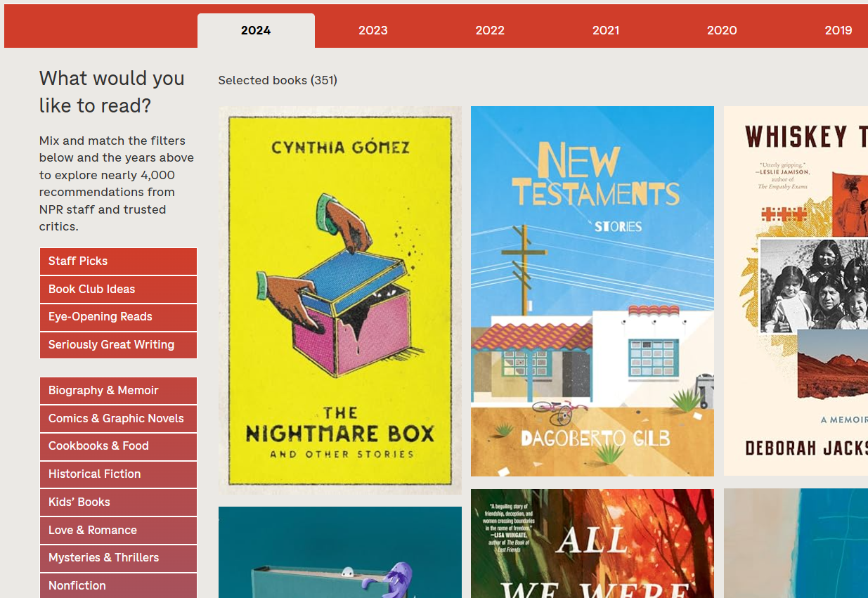868x598 pixels.
Task: Open the teal cover with purple octopus
Action: [340, 552]
